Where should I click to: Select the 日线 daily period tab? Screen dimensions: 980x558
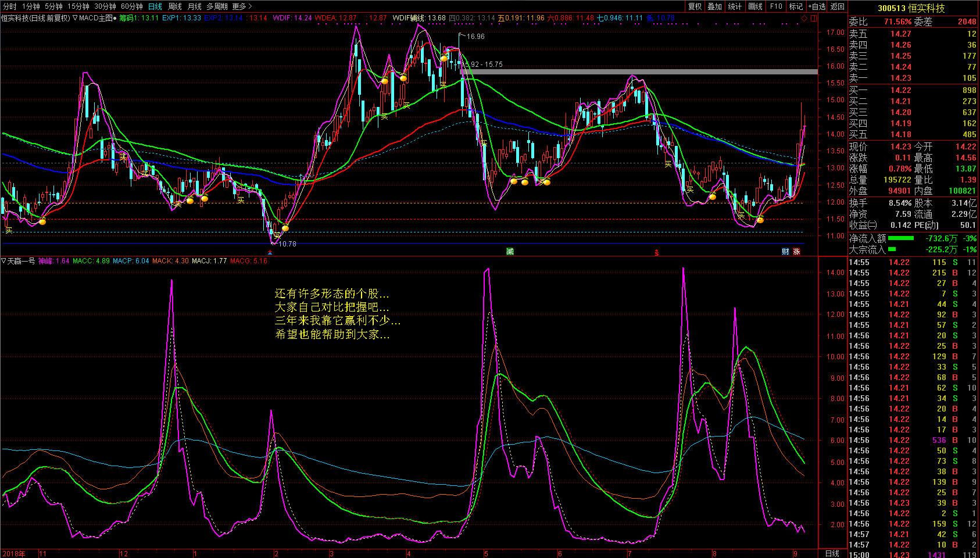155,6
